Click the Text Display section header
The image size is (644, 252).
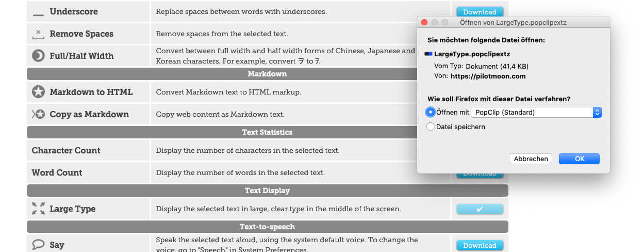point(267,191)
